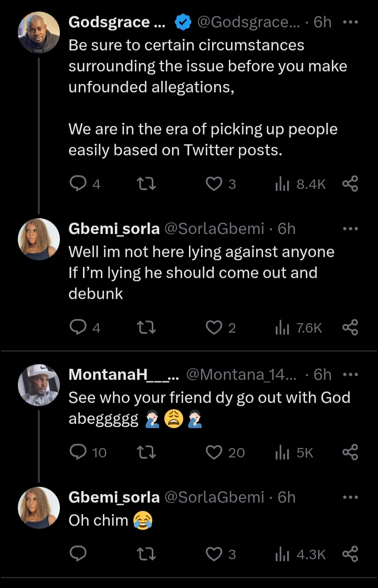
Task: Open Godsgrace's profile picture
Action: pos(39,31)
